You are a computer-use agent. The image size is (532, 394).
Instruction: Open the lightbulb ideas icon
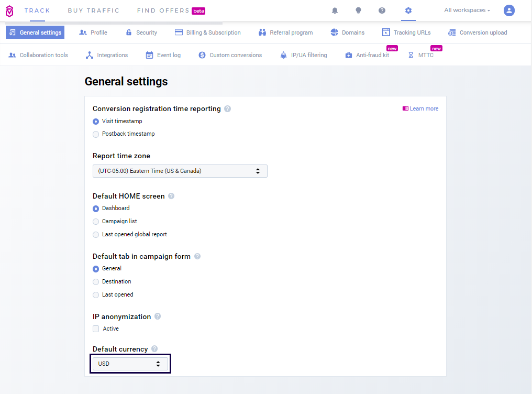point(359,10)
